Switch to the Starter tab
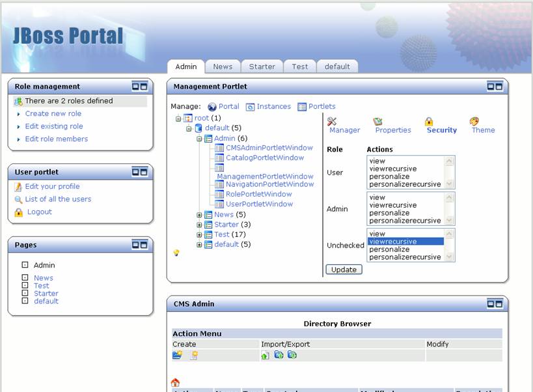 tap(262, 66)
